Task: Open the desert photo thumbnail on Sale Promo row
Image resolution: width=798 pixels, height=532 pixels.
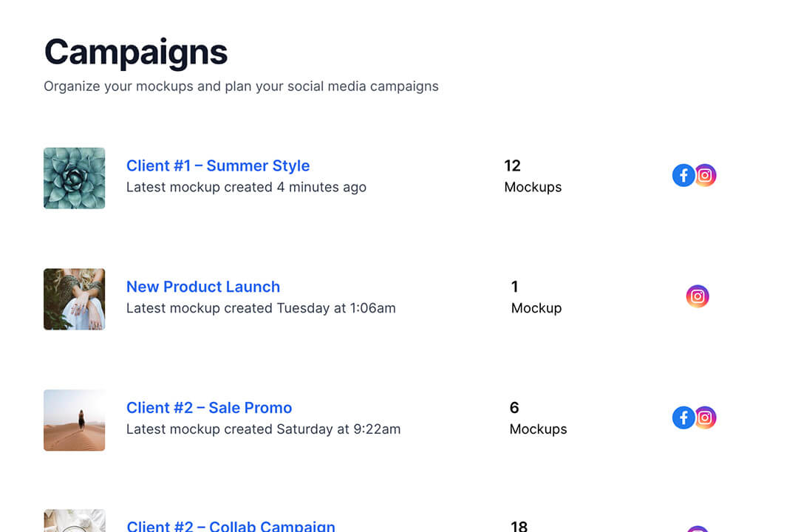Action: click(74, 420)
